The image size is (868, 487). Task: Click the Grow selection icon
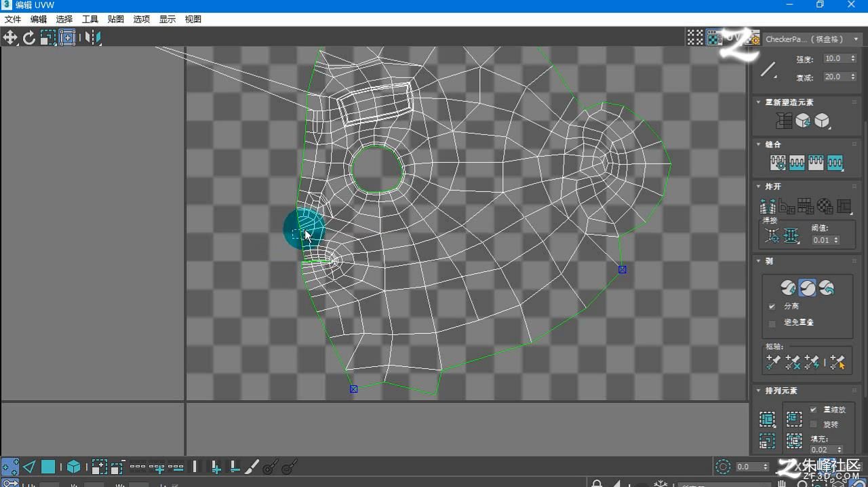[99, 467]
